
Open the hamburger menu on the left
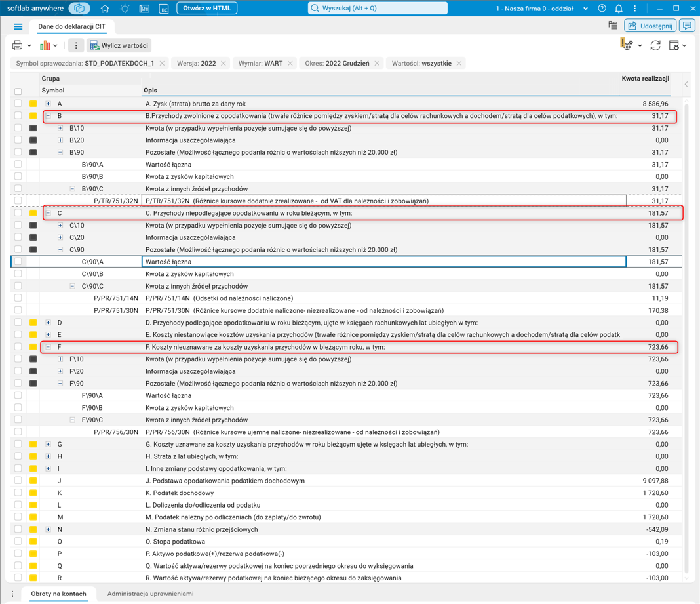pos(18,26)
